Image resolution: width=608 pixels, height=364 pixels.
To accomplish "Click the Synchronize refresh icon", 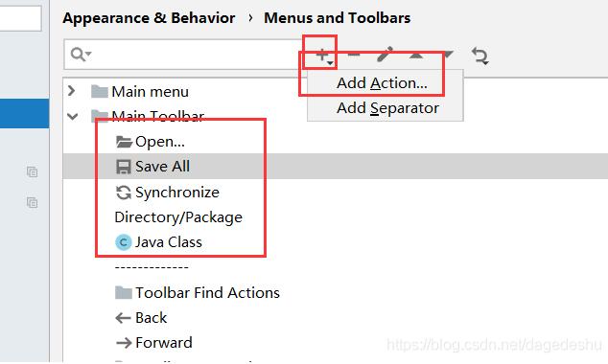I will (x=124, y=193).
